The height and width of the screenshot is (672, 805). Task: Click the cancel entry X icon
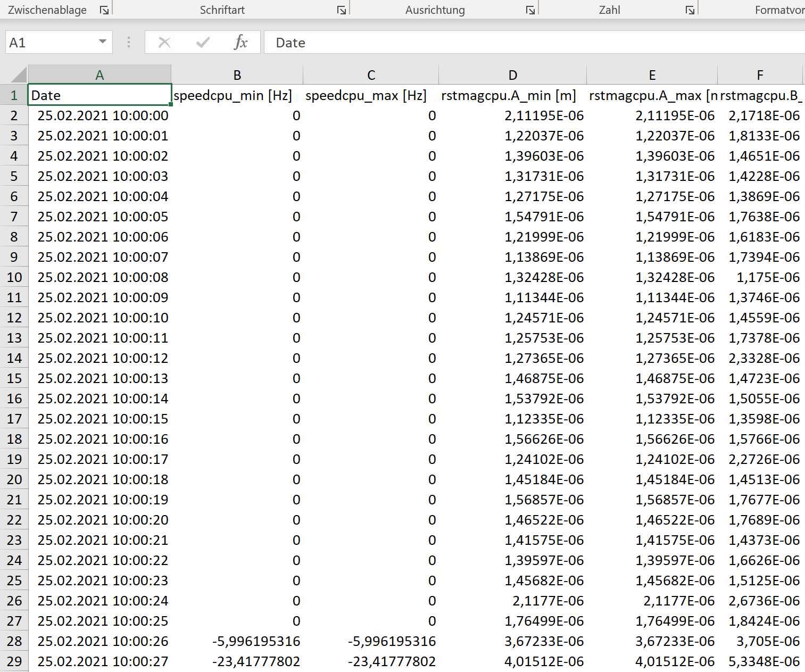pyautogui.click(x=164, y=43)
